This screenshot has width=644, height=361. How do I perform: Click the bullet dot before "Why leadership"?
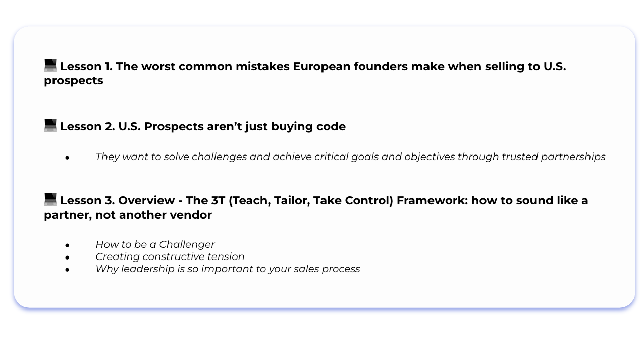67,270
